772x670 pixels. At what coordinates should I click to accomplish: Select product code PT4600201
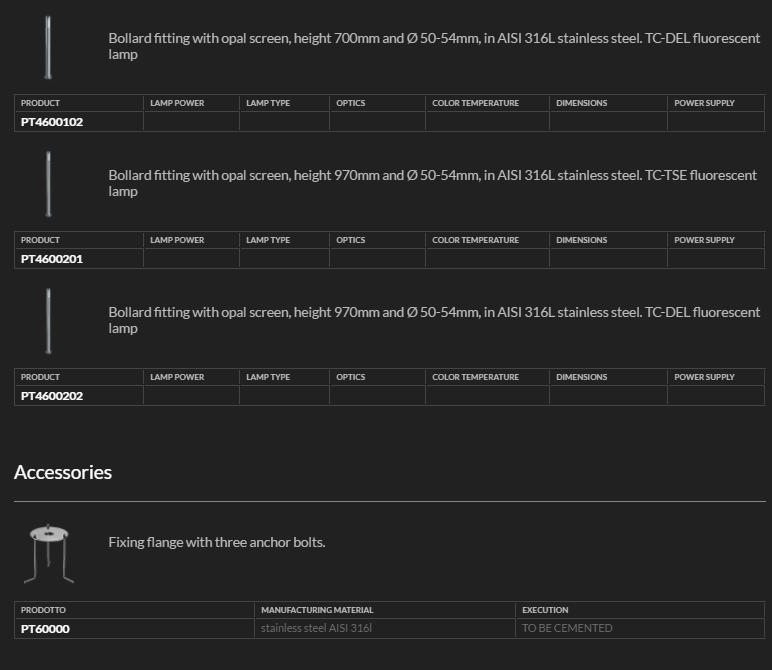(52, 259)
